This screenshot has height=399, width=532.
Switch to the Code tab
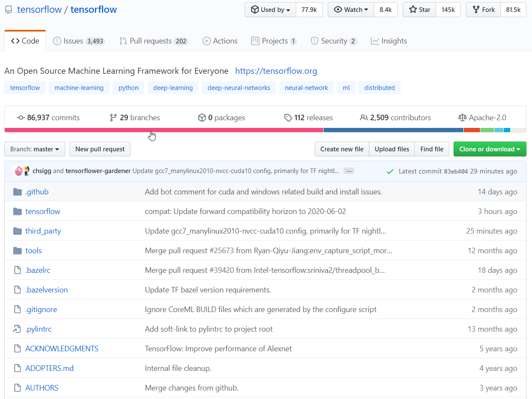25,41
